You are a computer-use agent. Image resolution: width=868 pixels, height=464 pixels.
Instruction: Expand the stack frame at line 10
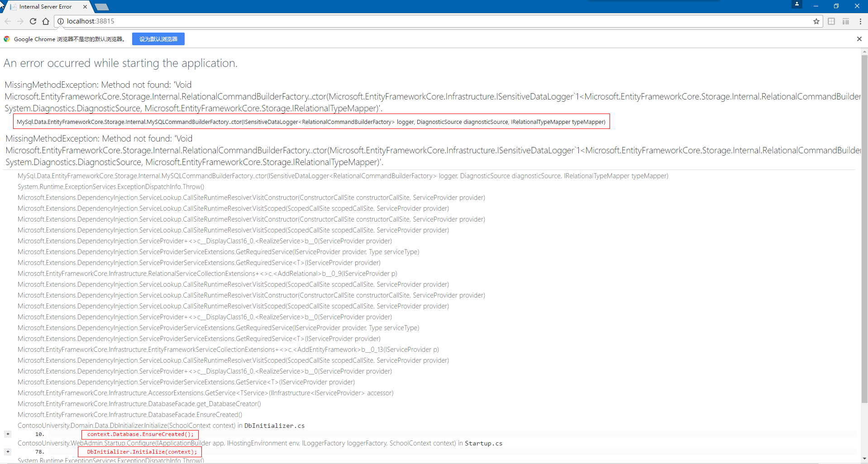click(8, 434)
